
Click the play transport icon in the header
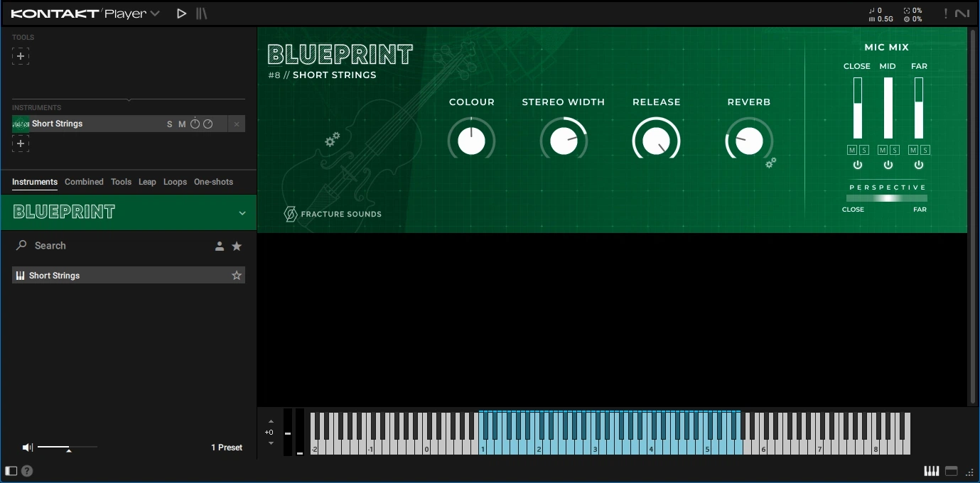[182, 13]
